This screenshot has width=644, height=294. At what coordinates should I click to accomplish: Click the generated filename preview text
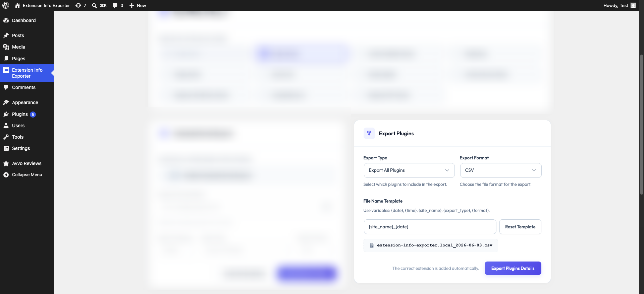[435, 245]
